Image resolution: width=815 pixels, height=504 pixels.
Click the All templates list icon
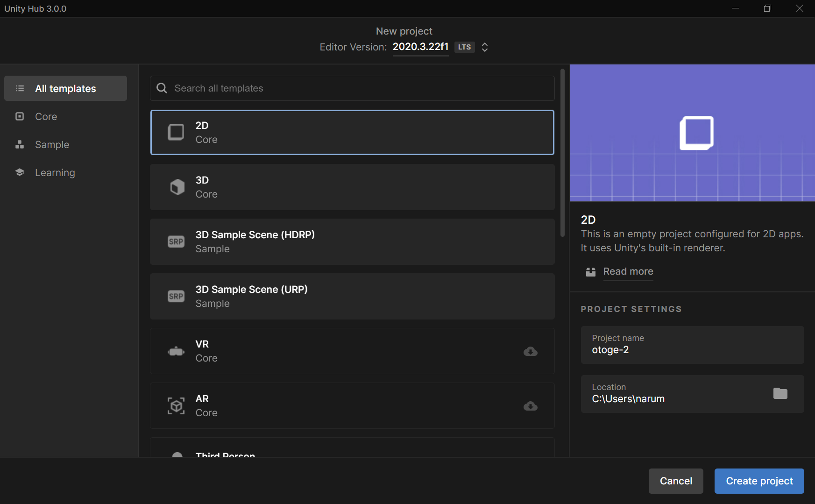pyautogui.click(x=20, y=88)
